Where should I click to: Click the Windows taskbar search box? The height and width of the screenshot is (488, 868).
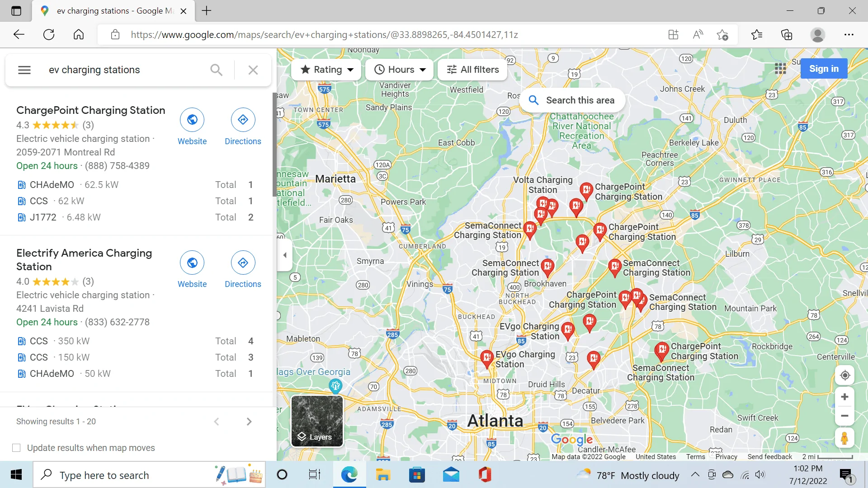click(x=149, y=475)
